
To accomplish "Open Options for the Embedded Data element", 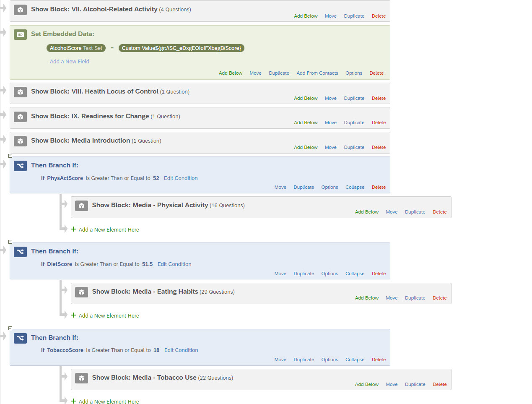I will (353, 73).
